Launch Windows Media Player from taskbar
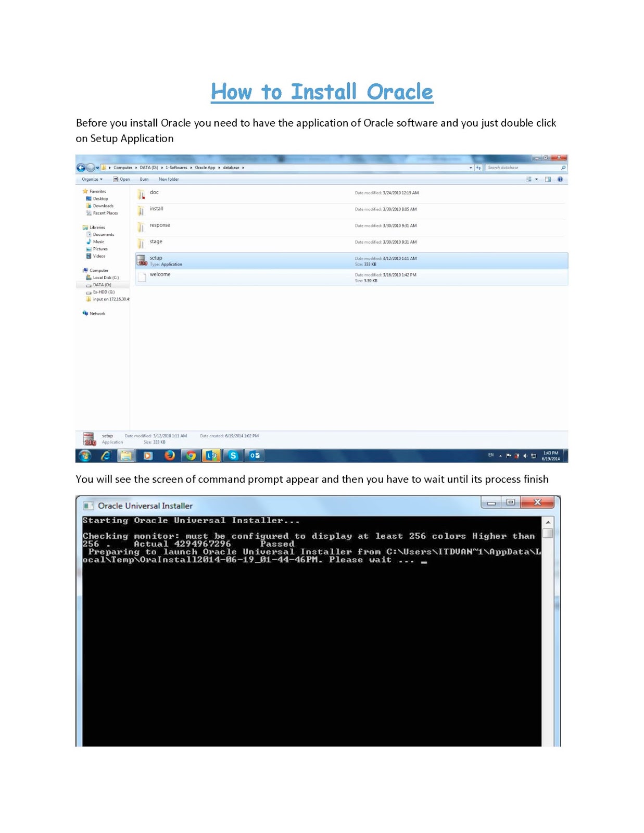This screenshot has height=833, width=644. (148, 456)
